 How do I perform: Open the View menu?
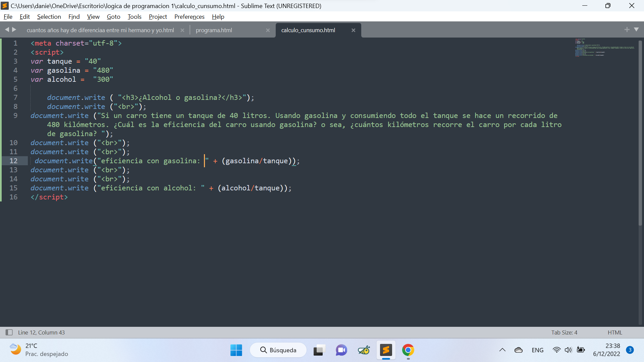[x=93, y=17]
